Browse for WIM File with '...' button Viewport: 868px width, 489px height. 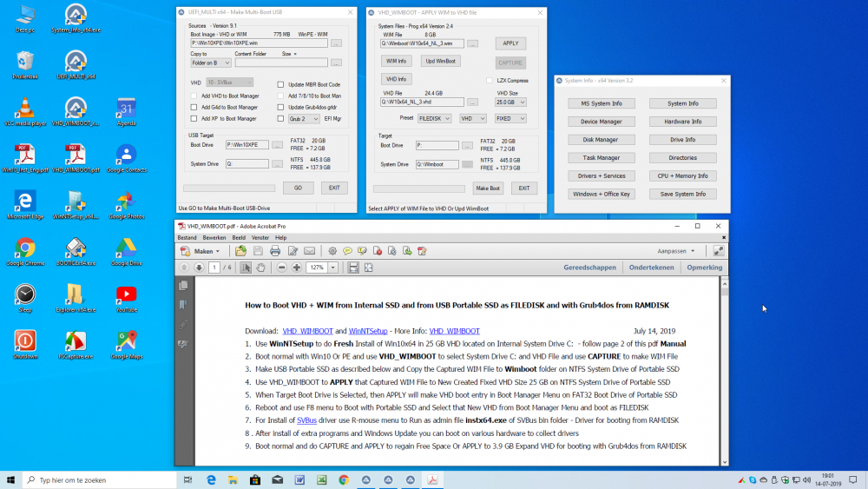click(472, 43)
